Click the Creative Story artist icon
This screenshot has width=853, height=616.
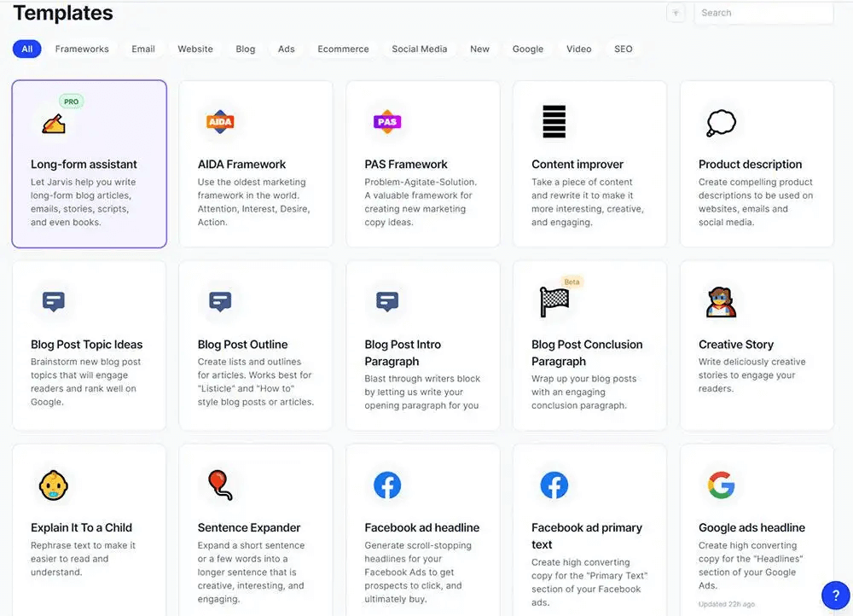(721, 301)
